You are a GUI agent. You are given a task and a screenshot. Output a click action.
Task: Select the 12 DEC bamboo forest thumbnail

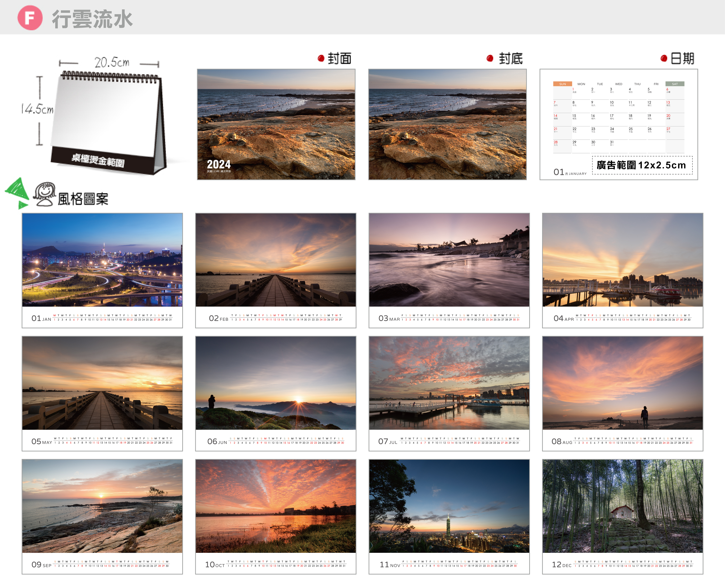[x=622, y=506]
